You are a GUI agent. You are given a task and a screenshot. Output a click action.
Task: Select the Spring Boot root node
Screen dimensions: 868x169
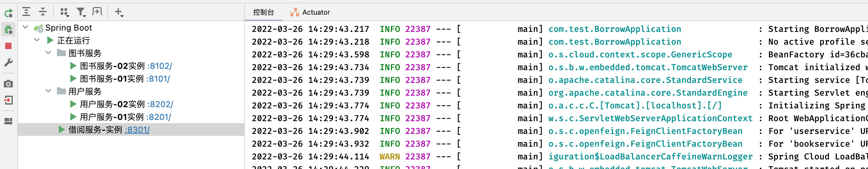coord(68,27)
